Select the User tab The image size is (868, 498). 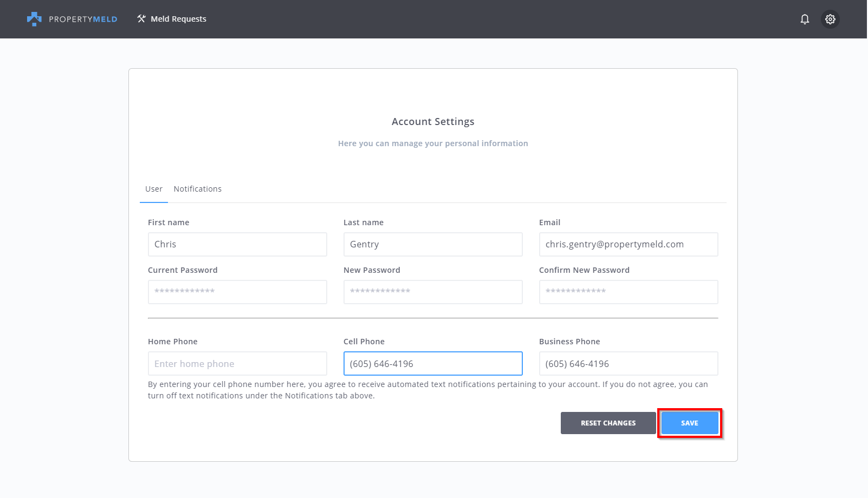[x=154, y=189]
